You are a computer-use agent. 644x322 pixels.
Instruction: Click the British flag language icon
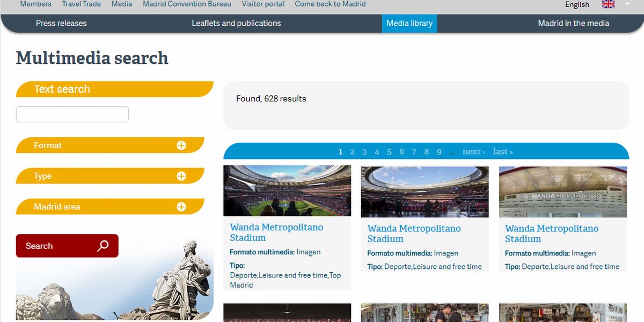point(608,4)
